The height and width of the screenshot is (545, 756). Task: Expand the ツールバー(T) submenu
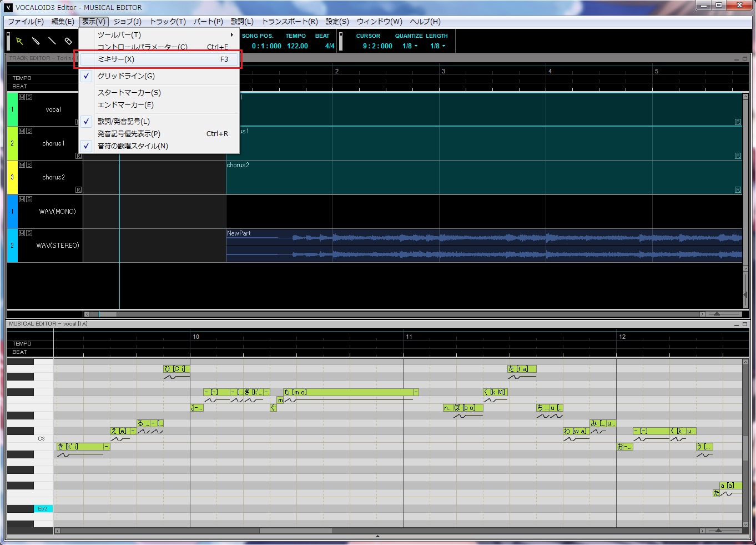[x=159, y=35]
